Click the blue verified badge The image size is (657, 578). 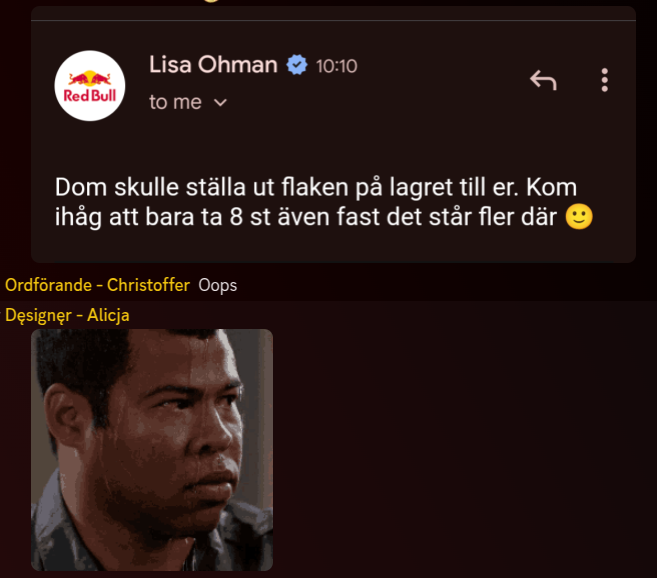(297, 65)
